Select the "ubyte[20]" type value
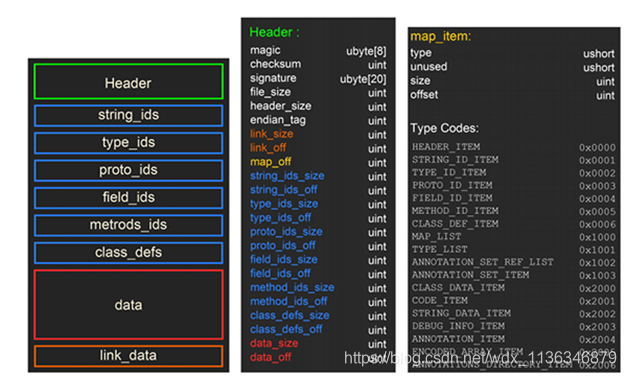Image resolution: width=627 pixels, height=377 pixels. (363, 79)
